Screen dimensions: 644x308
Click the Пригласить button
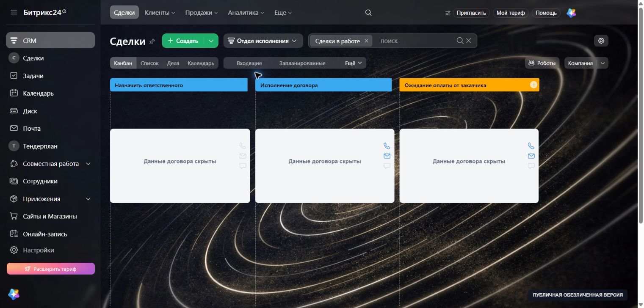click(x=471, y=13)
